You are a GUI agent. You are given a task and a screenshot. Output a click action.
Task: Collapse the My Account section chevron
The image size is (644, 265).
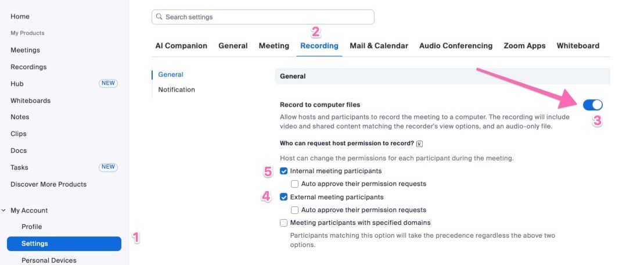pos(4,210)
